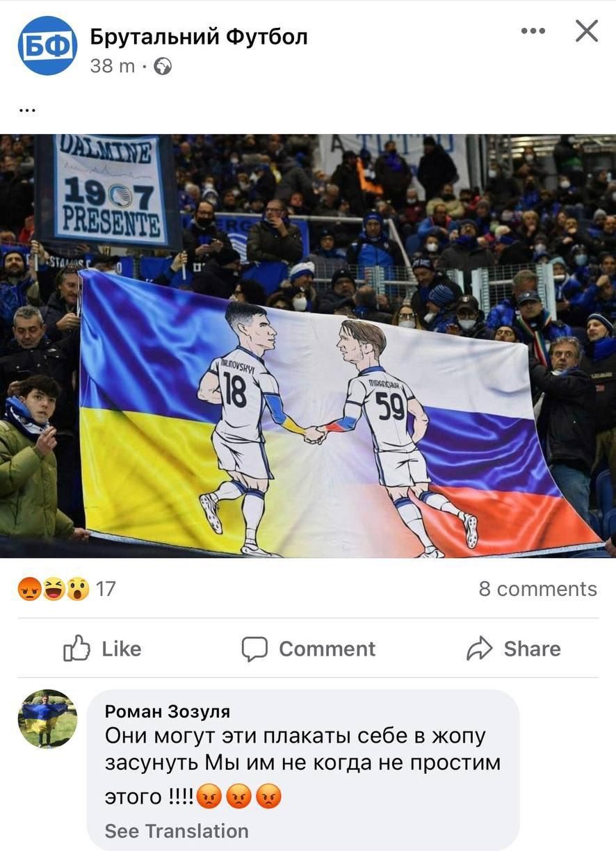Select Роман Зозуля's comment bubble
The width and height of the screenshot is (616, 851).
click(303, 770)
